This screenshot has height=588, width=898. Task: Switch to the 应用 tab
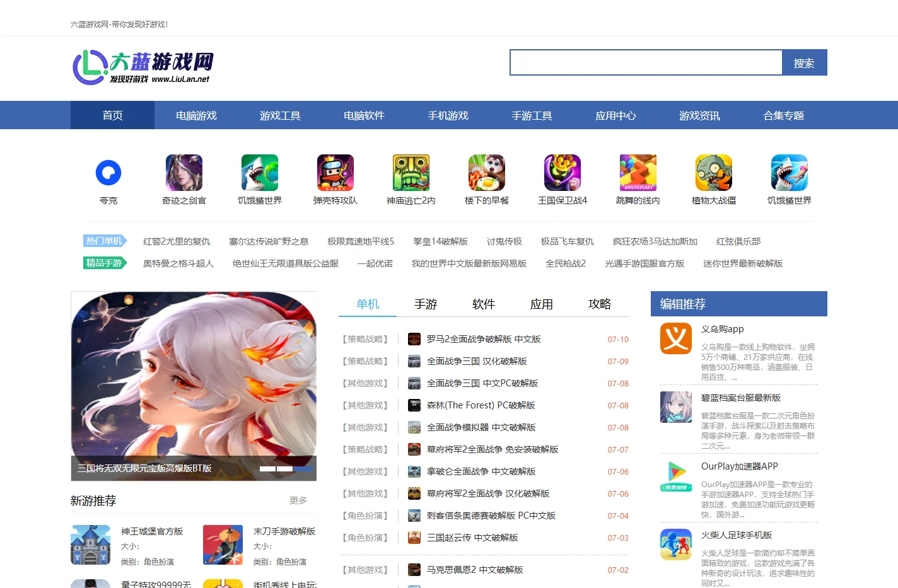pyautogui.click(x=542, y=304)
